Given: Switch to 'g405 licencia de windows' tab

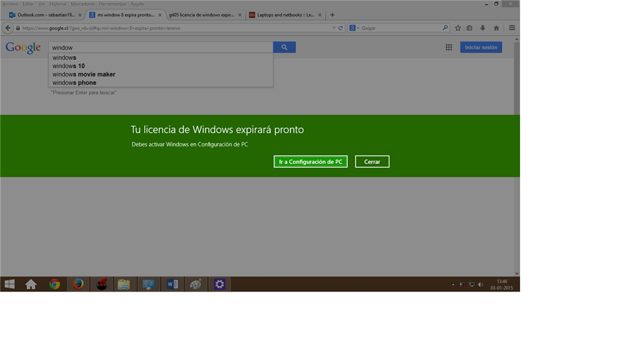Looking at the screenshot, I should [x=201, y=15].
